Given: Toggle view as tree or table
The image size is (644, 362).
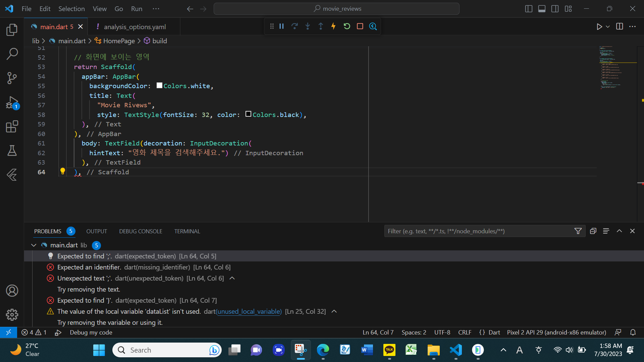Looking at the screenshot, I should pyautogui.click(x=606, y=231).
